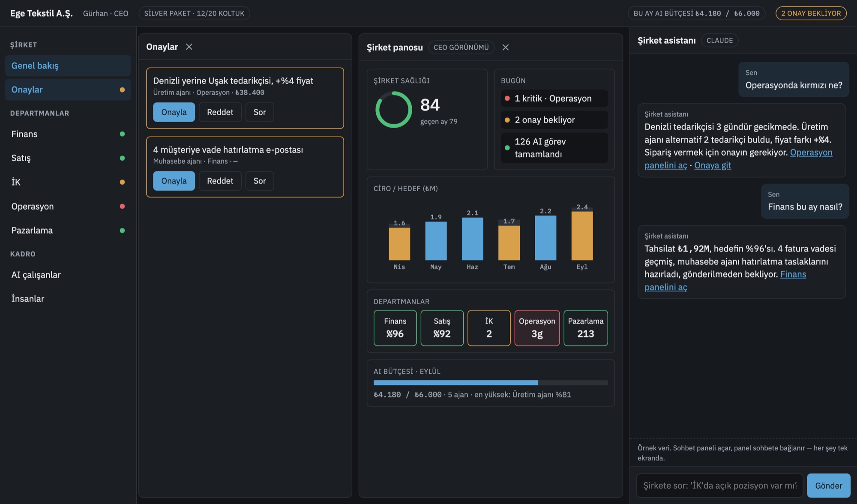Approve the vade hatırlatma e-postası request
This screenshot has width=857, height=504.
click(174, 181)
